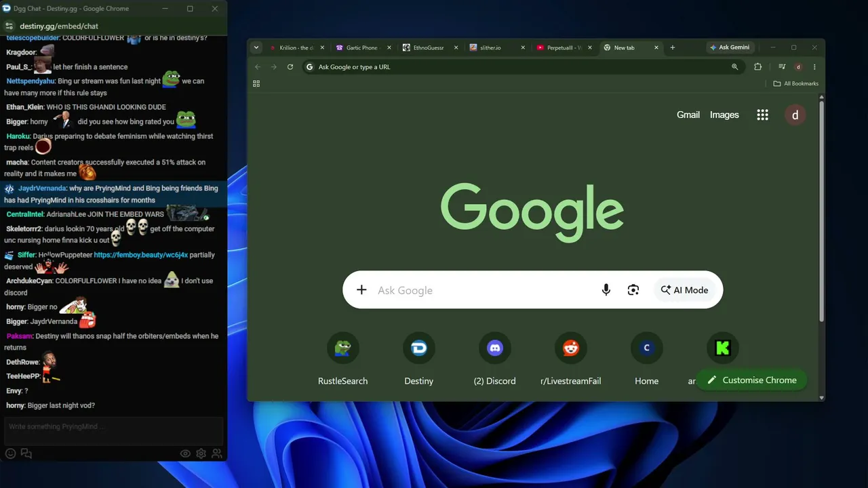868x488 pixels.
Task: Toggle the eye icon in Dgg chat
Action: click(185, 453)
